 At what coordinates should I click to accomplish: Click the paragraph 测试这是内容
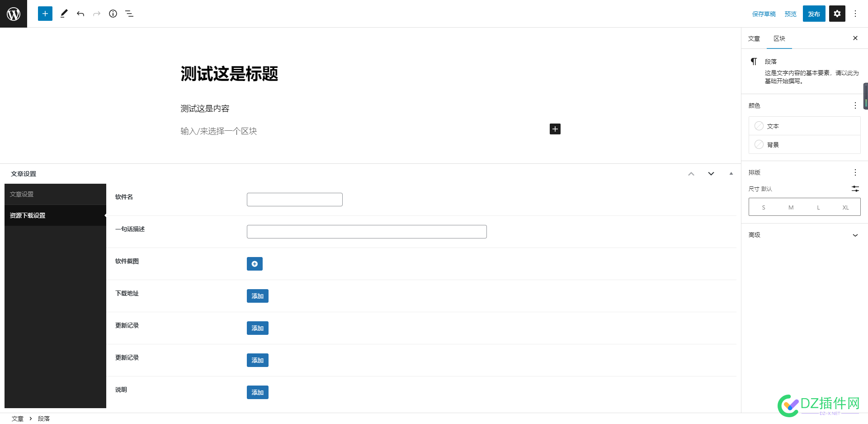(205, 109)
